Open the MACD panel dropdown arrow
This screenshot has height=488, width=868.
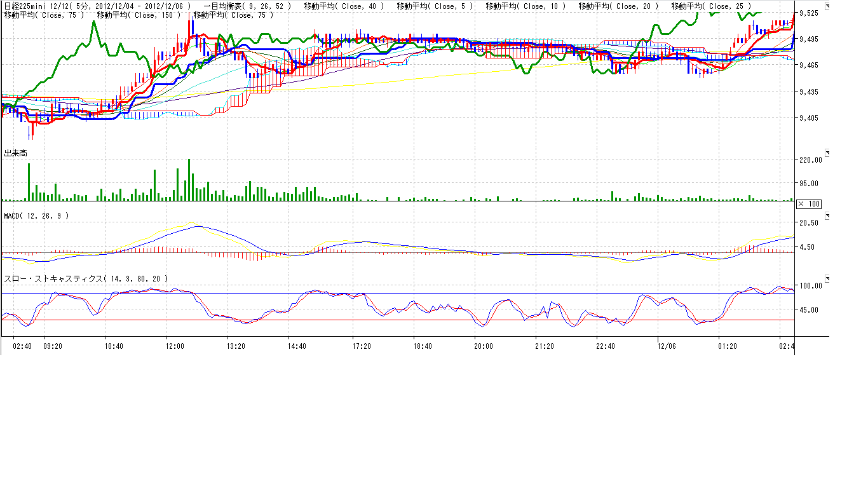pyautogui.click(x=827, y=215)
